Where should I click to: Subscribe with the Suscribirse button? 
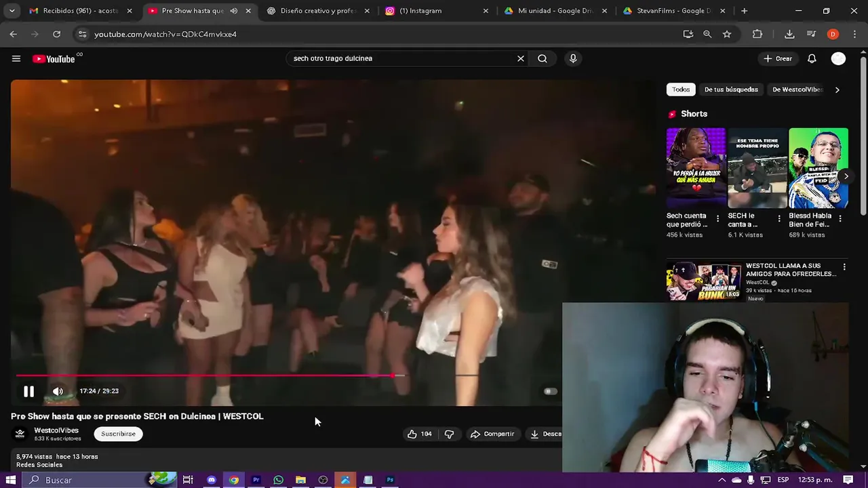[x=119, y=434]
